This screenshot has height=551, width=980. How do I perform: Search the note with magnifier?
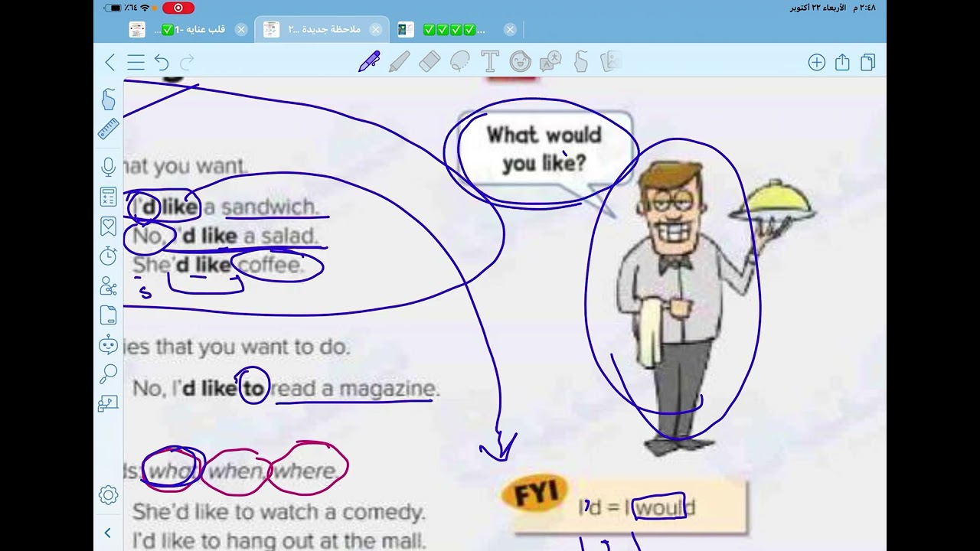[x=108, y=373]
